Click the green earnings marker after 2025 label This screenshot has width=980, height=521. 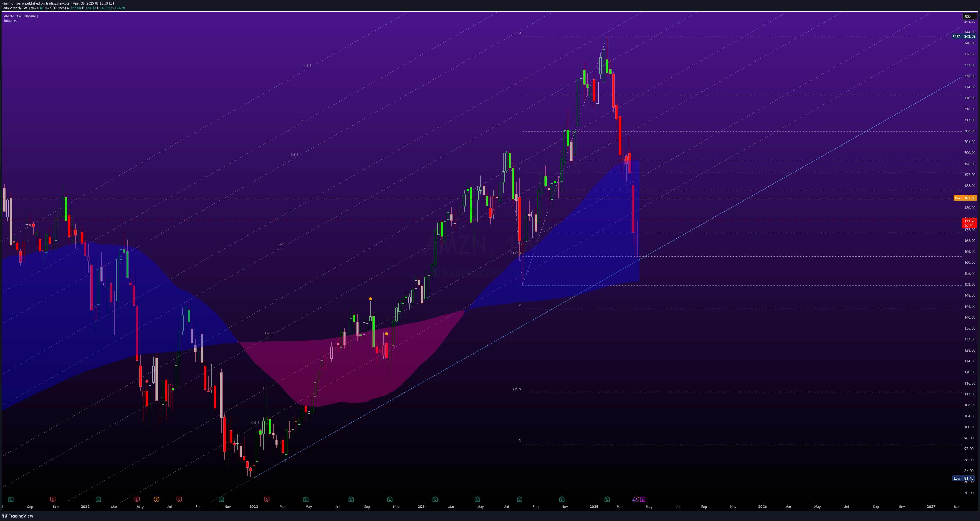click(x=607, y=499)
